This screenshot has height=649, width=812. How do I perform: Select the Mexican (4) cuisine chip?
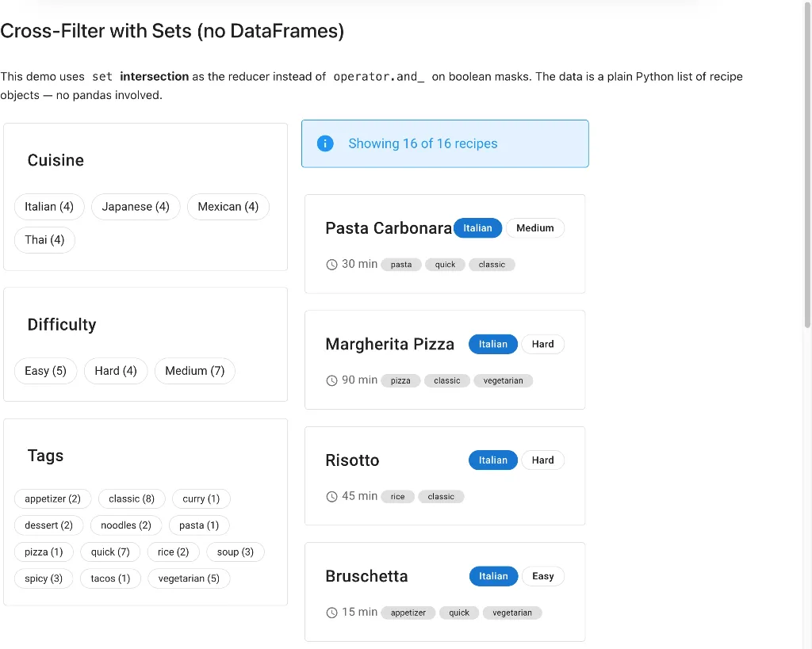pyautogui.click(x=228, y=207)
